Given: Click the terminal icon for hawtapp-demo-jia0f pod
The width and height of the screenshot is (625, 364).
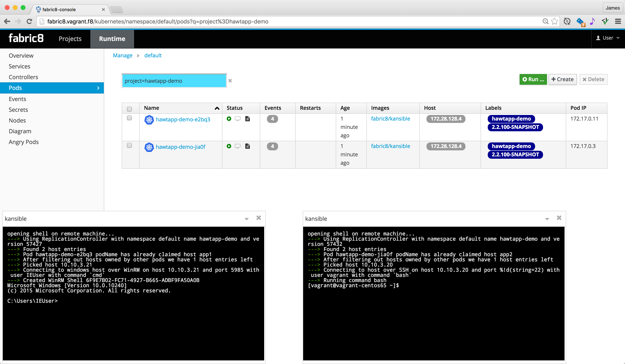Looking at the screenshot, I should tap(237, 146).
